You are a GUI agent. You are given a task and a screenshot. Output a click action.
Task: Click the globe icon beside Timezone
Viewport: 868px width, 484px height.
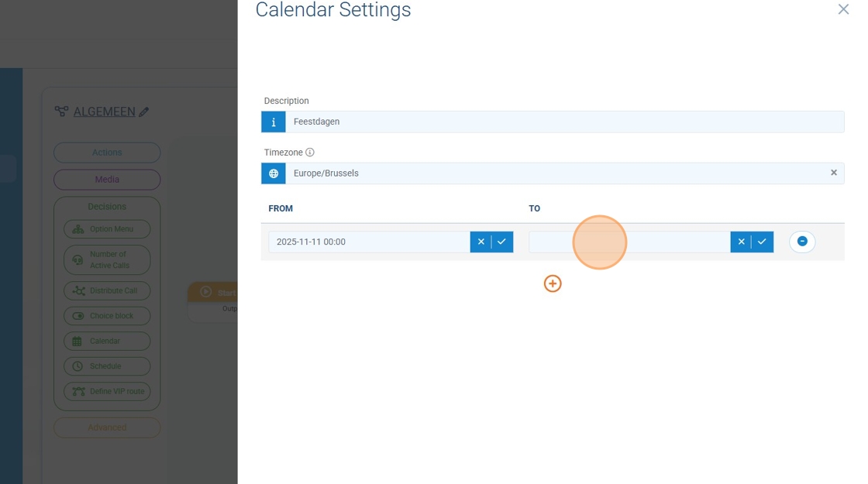[x=274, y=173]
